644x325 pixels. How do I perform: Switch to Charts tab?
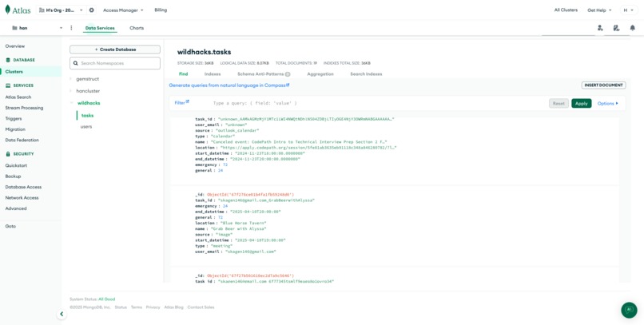[137, 28]
